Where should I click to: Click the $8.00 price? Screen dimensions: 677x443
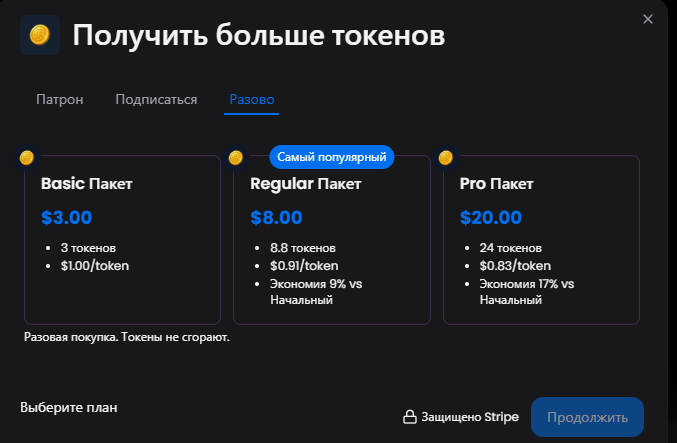[276, 217]
